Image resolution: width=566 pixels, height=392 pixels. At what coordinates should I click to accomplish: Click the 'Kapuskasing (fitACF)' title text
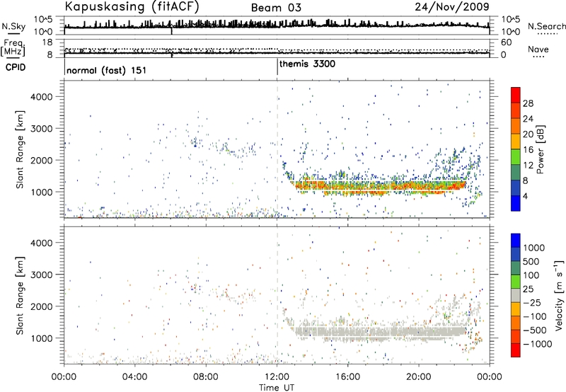(132, 6)
